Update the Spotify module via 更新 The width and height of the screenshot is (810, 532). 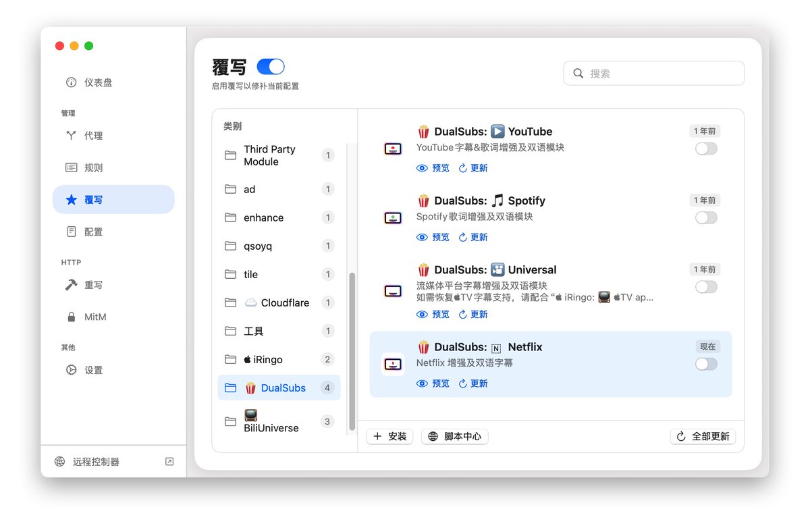473,237
